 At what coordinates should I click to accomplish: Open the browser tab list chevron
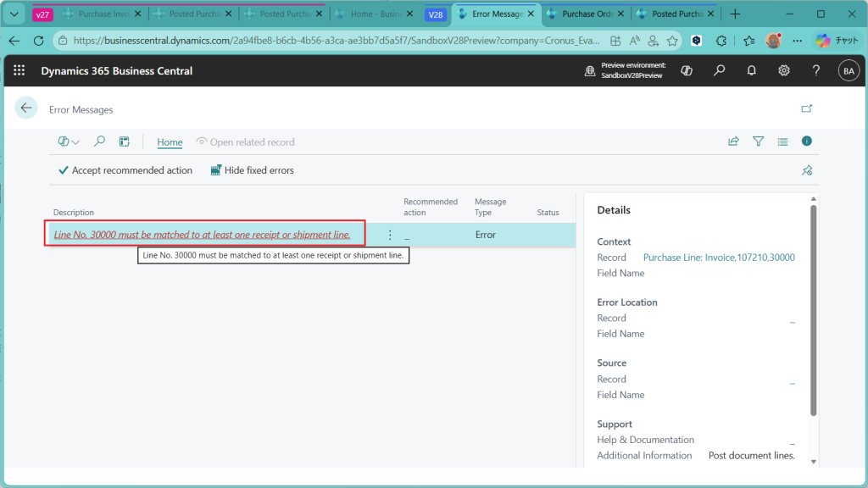[x=14, y=14]
